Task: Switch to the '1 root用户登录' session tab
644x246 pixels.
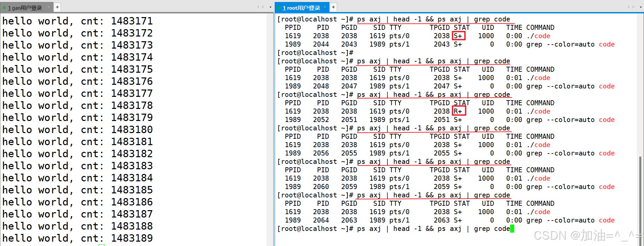Action: (x=302, y=8)
